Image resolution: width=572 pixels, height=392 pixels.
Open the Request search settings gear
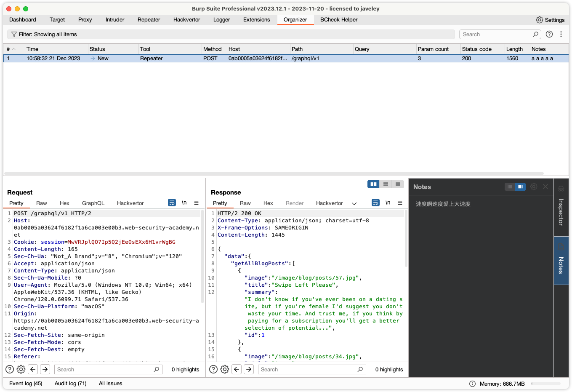coord(21,369)
